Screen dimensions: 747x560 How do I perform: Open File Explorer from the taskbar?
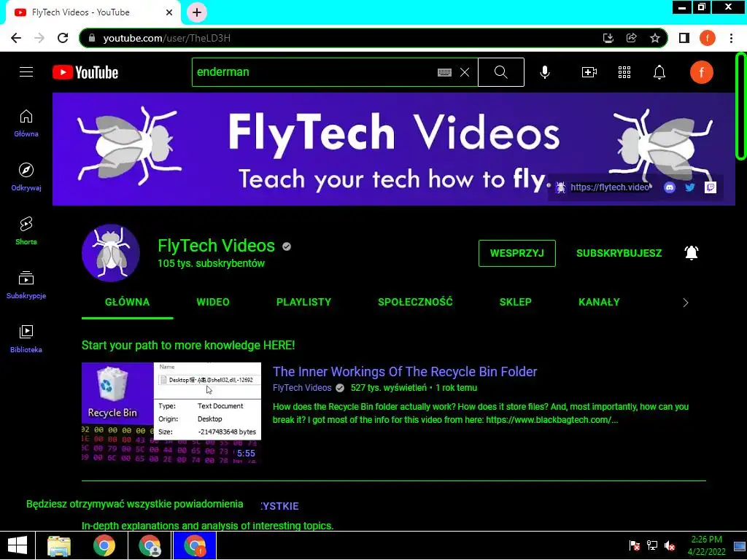point(59,545)
